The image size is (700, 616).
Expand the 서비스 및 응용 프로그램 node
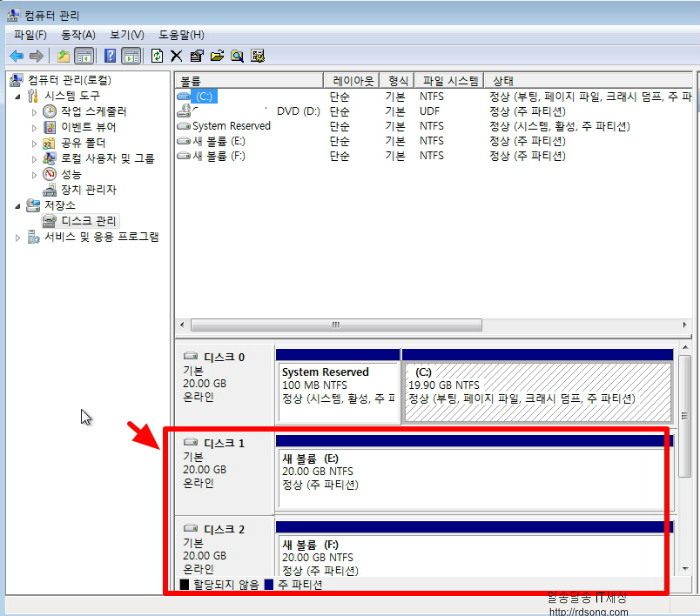coord(18,237)
